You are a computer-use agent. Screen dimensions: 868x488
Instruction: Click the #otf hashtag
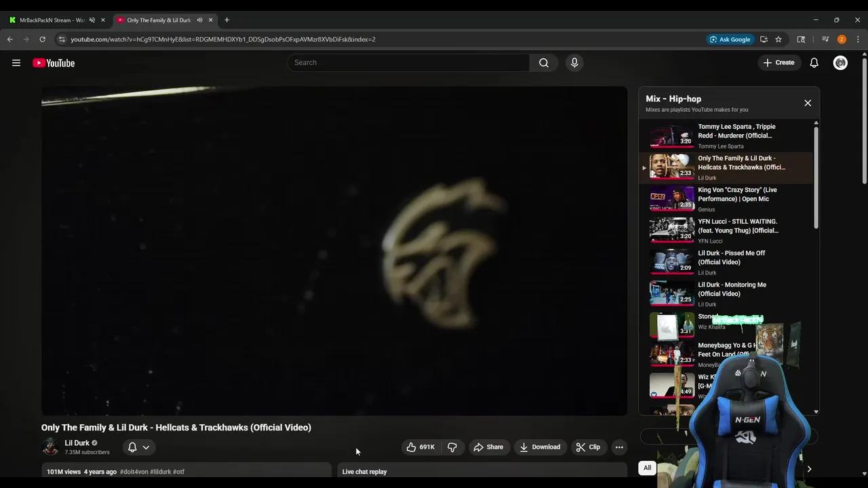tap(178, 472)
